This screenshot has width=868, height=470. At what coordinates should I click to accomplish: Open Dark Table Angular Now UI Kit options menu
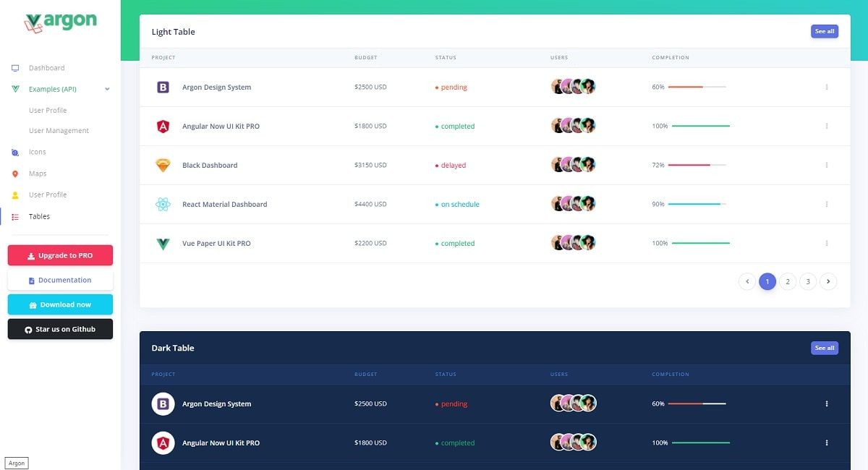tap(827, 443)
